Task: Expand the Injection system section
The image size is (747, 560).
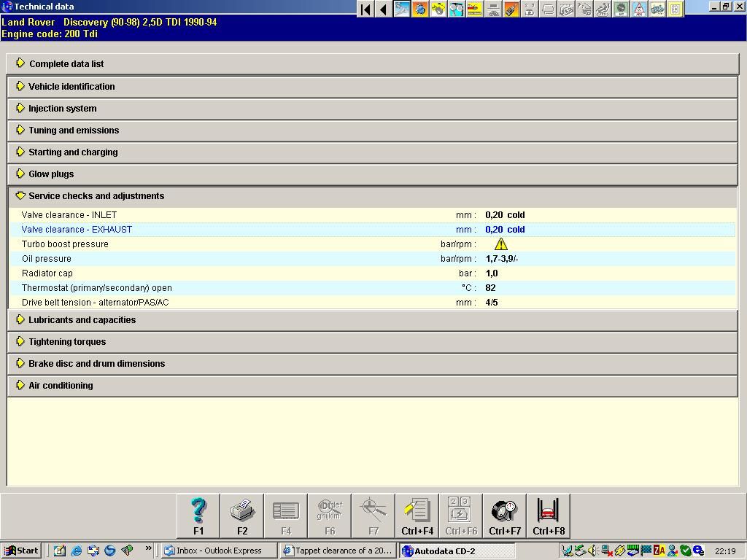Action: pyautogui.click(x=373, y=109)
